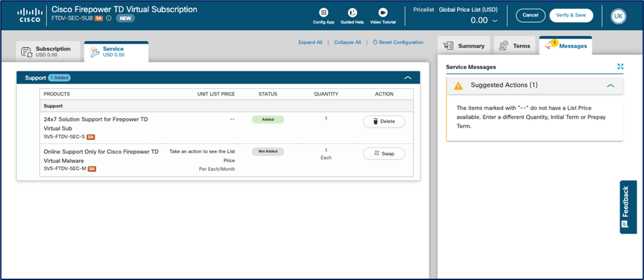Click Verify & Save

(x=571, y=15)
